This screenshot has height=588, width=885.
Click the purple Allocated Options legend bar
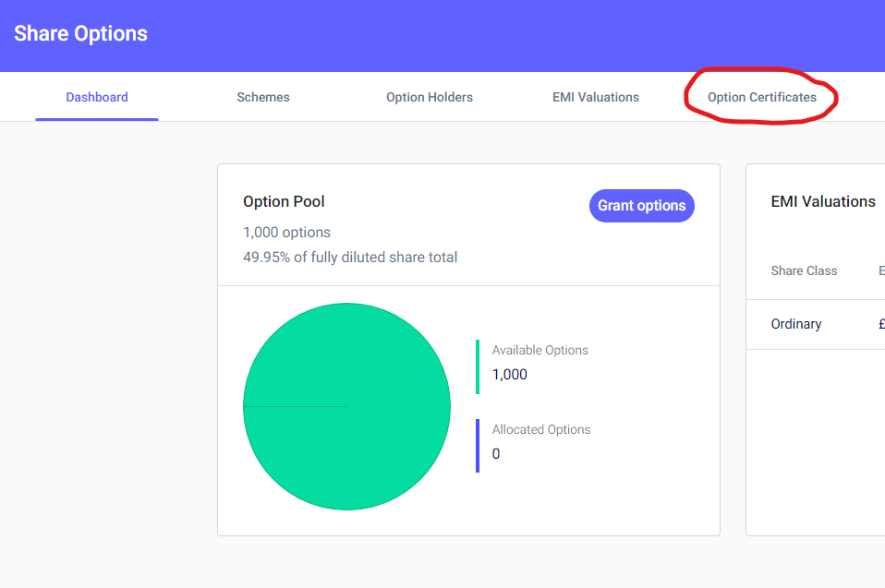point(478,446)
